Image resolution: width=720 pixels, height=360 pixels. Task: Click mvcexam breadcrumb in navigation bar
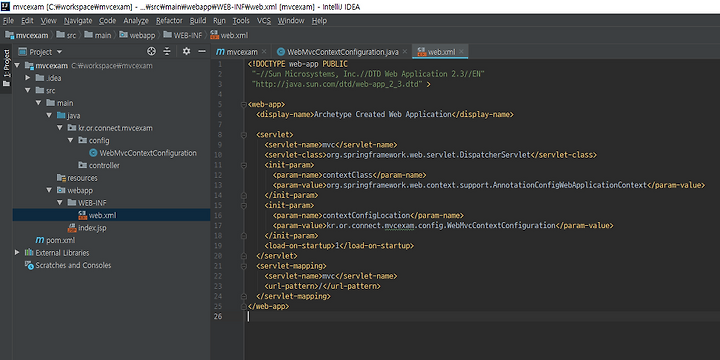tap(27, 35)
